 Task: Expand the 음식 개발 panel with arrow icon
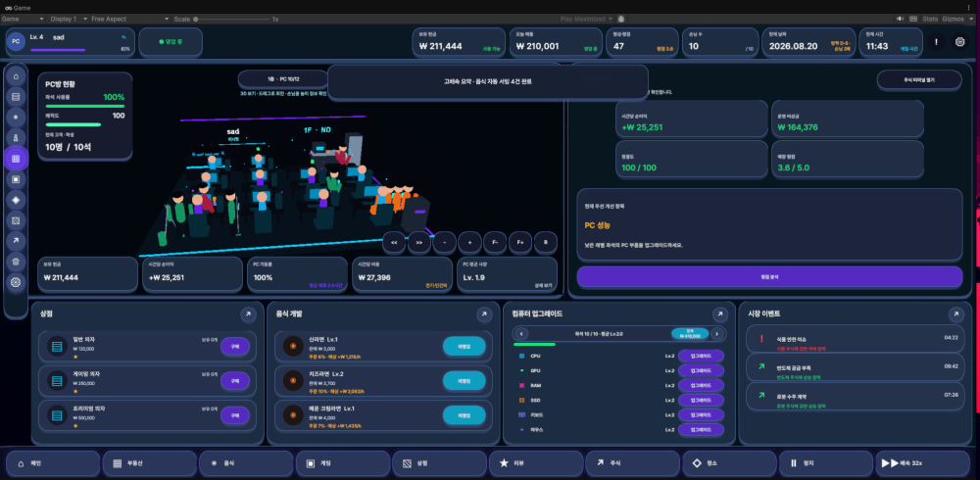tap(484, 314)
